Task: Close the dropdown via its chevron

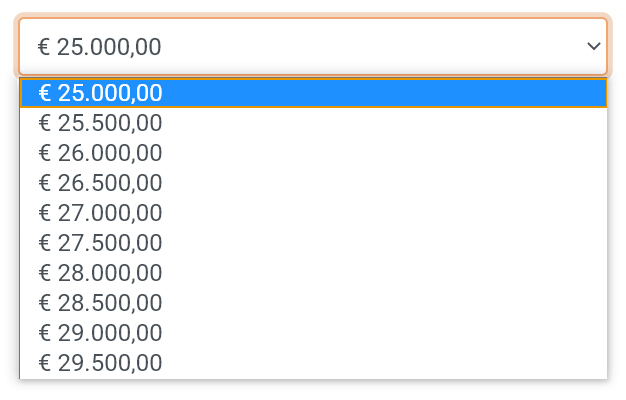Action: pyautogui.click(x=594, y=46)
